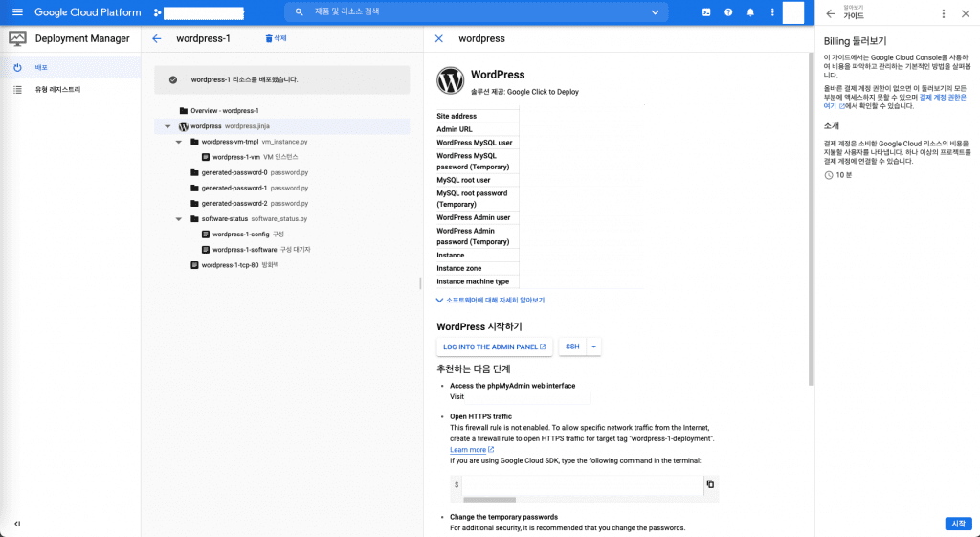Select wordpress-1-vm VM instance row
Screen dimensions: 980x537
click(x=282, y=158)
